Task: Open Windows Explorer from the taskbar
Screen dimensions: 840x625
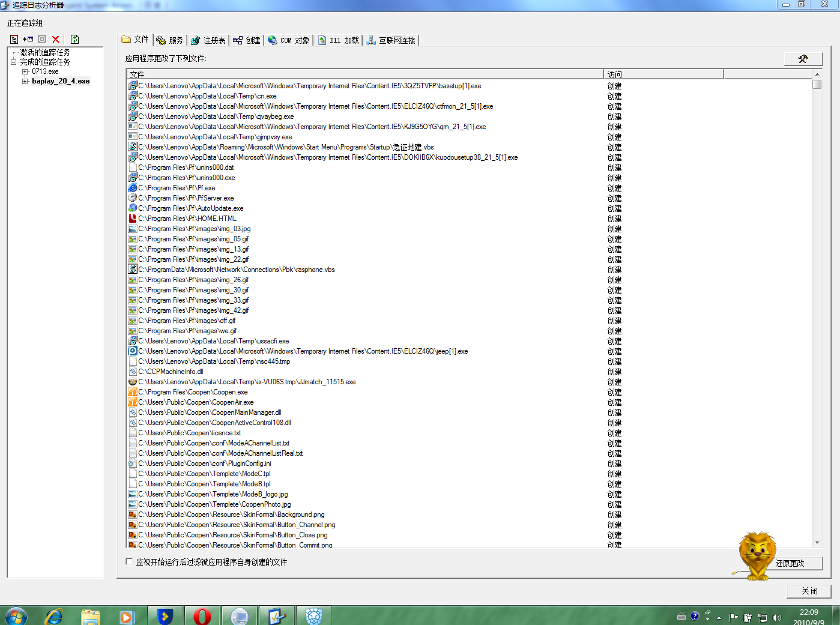Action: point(91,616)
